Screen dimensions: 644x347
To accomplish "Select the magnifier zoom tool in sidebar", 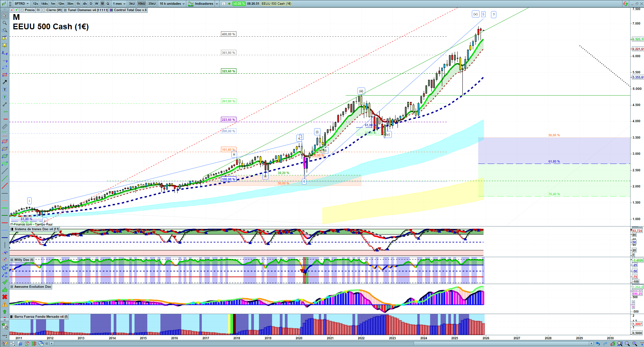I will (5, 23).
